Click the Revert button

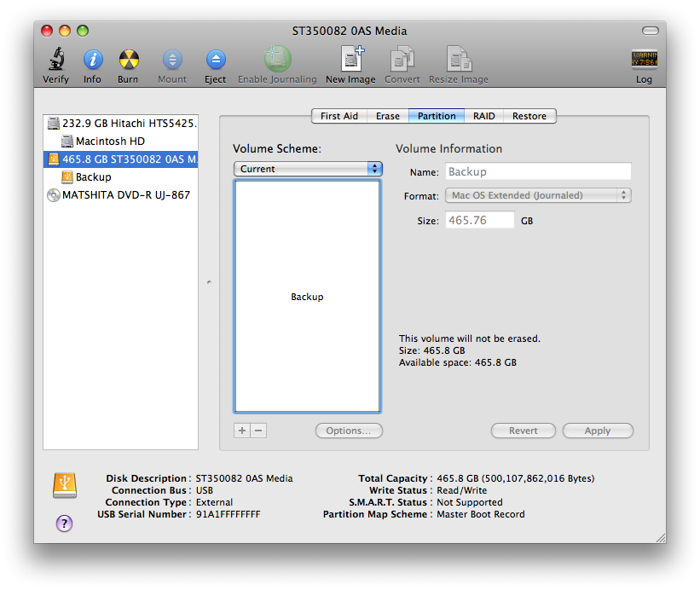point(524,431)
